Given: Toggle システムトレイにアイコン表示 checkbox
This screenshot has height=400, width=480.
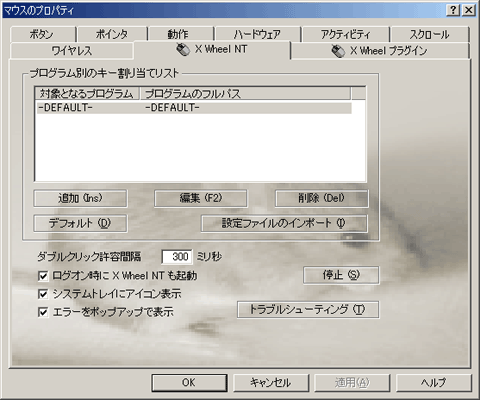Looking at the screenshot, I should tap(43, 294).
